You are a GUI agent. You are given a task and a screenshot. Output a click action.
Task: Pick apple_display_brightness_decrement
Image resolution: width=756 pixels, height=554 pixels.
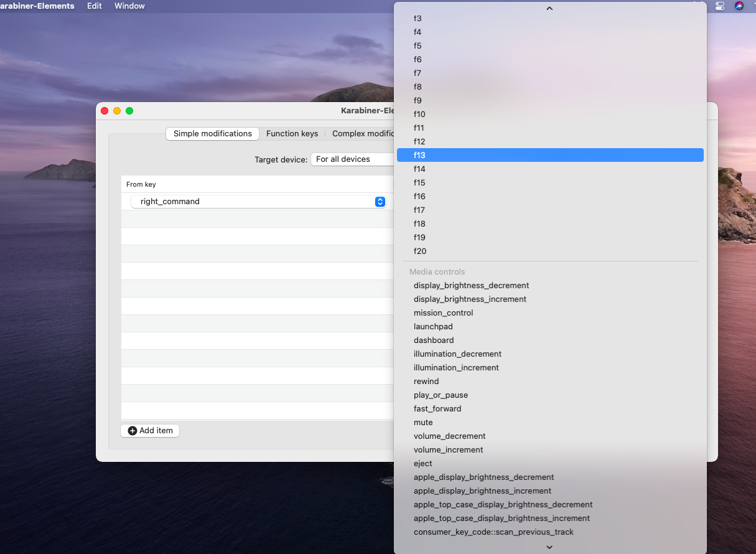pyautogui.click(x=550, y=477)
